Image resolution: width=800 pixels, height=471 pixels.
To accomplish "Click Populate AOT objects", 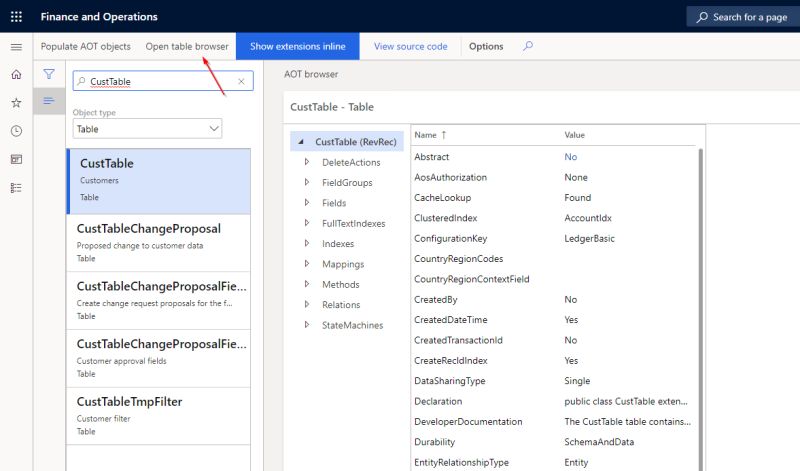I will click(x=86, y=46).
